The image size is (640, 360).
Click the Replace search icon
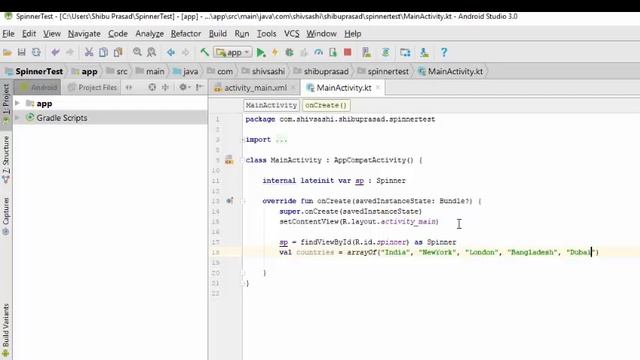point(151,52)
